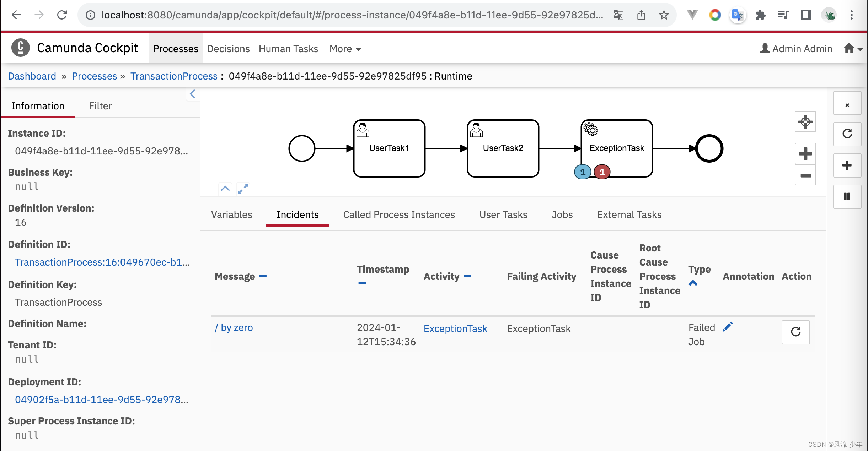Maximize the diagram with expand arrows icon
868x451 pixels.
click(243, 189)
